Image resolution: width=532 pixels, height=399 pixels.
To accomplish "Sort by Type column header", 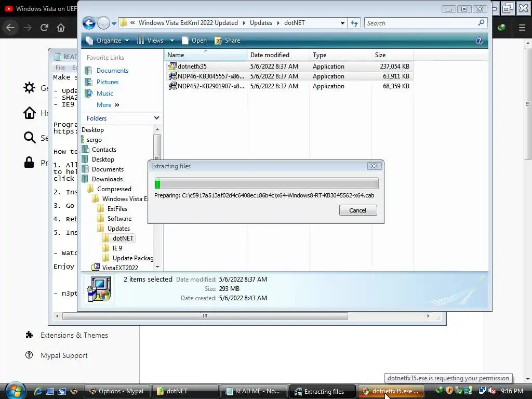I will coord(341,55).
